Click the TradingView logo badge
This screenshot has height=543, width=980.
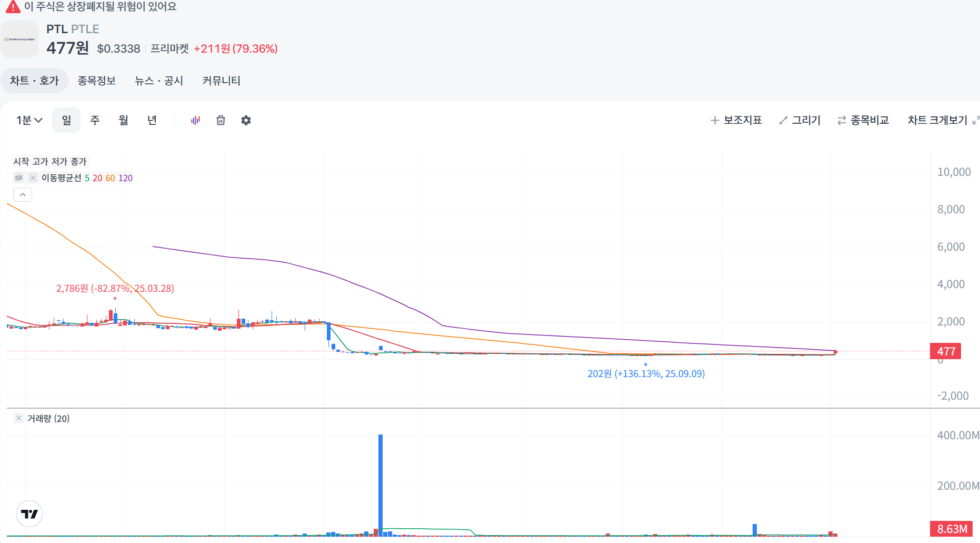point(29,514)
